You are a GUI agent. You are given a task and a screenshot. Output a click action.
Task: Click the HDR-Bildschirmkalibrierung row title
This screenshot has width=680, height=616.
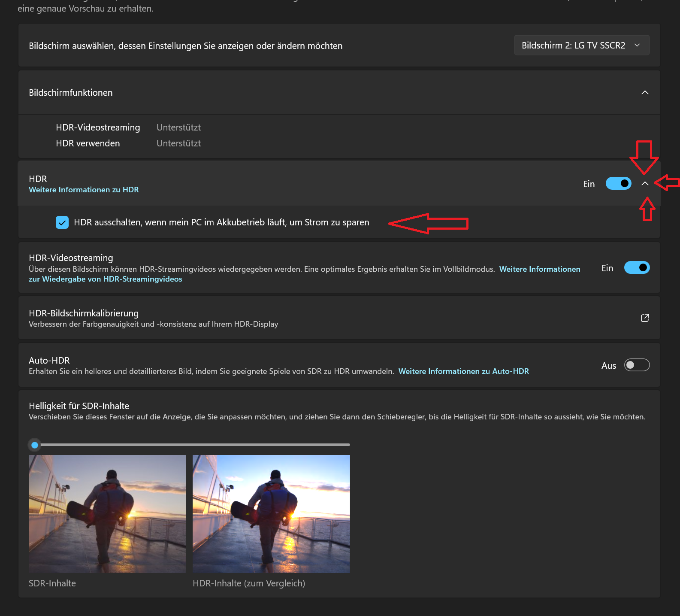point(84,313)
